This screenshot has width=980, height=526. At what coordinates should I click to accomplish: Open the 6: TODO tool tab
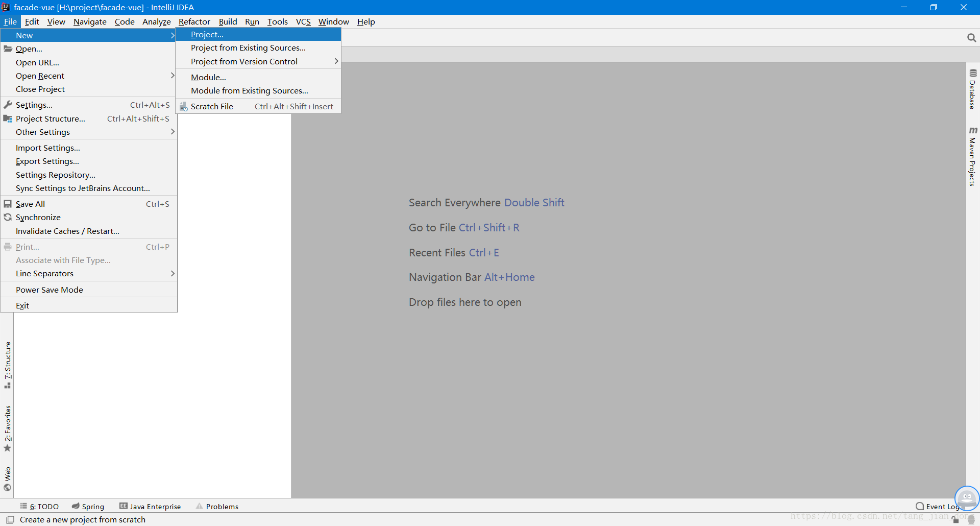click(39, 506)
